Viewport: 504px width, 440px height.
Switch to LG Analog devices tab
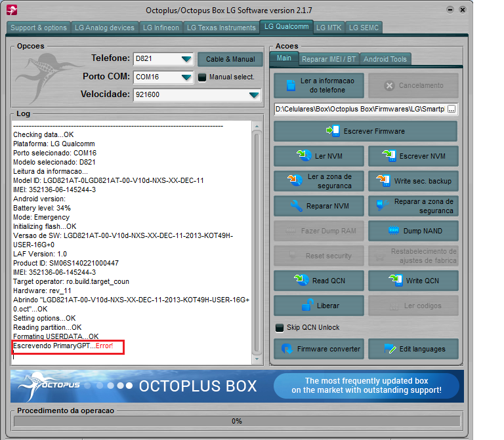click(104, 28)
